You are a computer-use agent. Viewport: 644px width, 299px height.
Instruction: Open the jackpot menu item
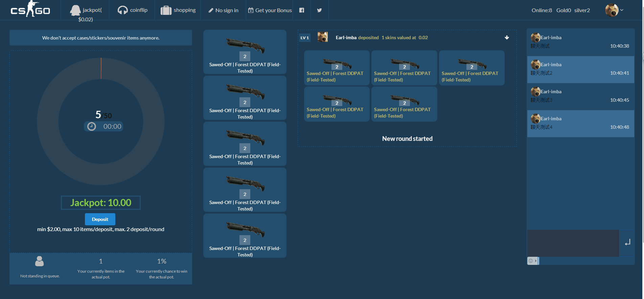(86, 14)
